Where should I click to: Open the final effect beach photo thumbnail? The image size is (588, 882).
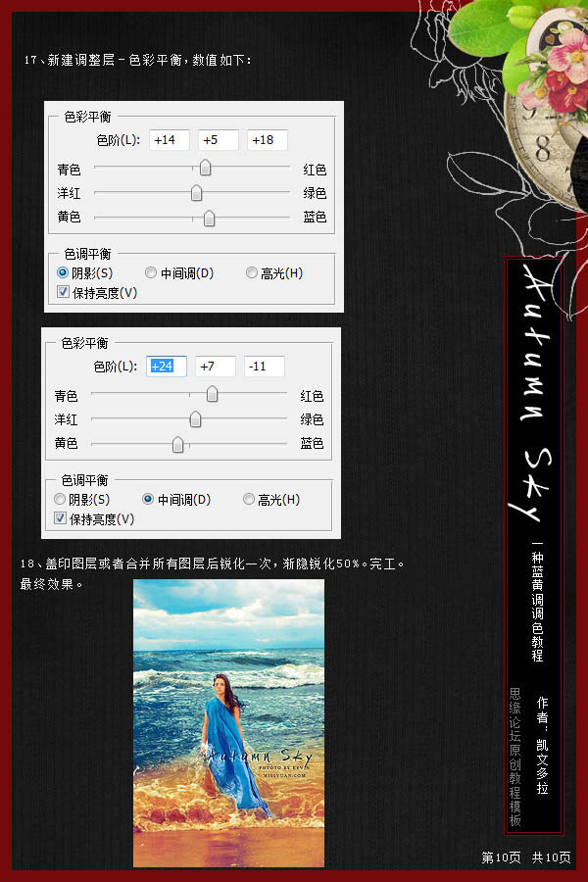coord(228,722)
